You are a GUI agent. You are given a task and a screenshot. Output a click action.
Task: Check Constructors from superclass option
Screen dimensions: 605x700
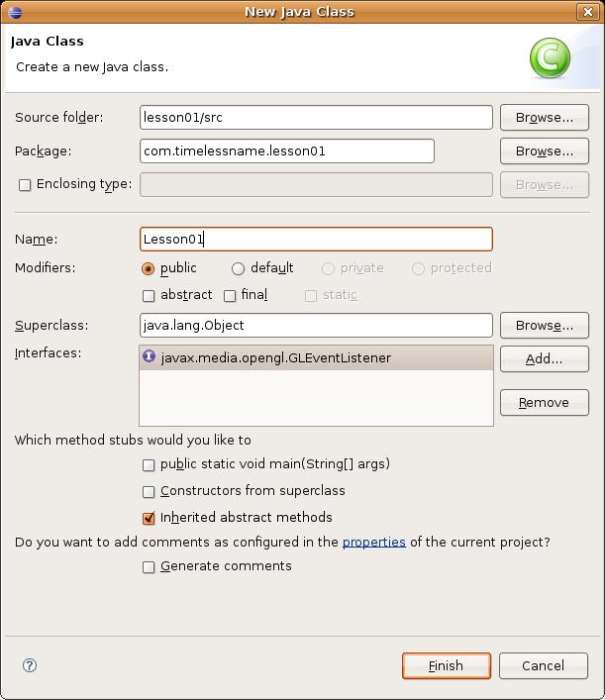(149, 492)
